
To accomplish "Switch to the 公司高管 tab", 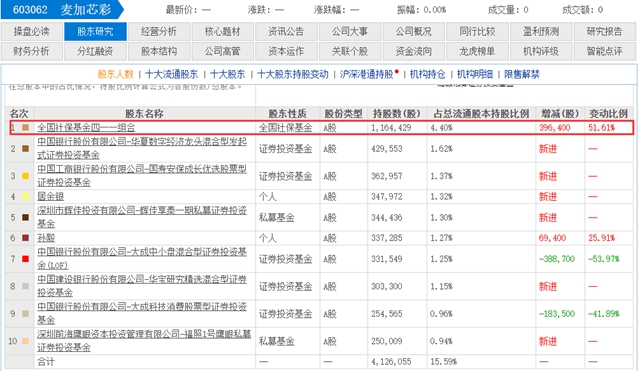I will [x=222, y=51].
